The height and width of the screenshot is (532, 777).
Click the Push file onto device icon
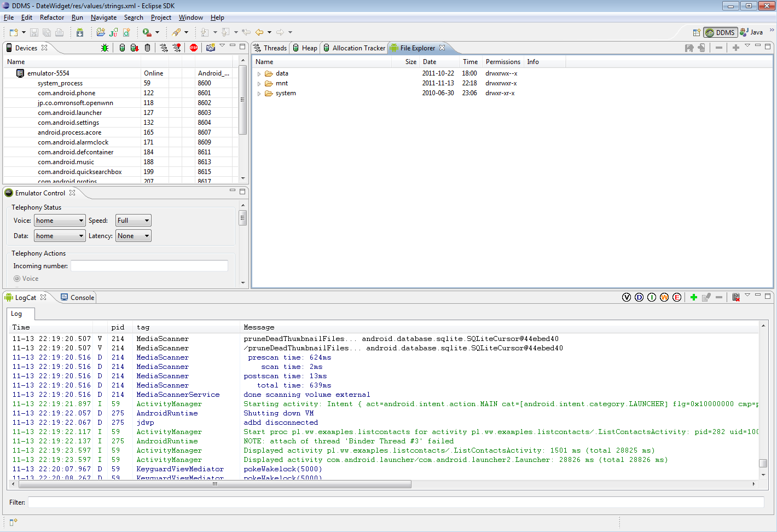pos(702,48)
